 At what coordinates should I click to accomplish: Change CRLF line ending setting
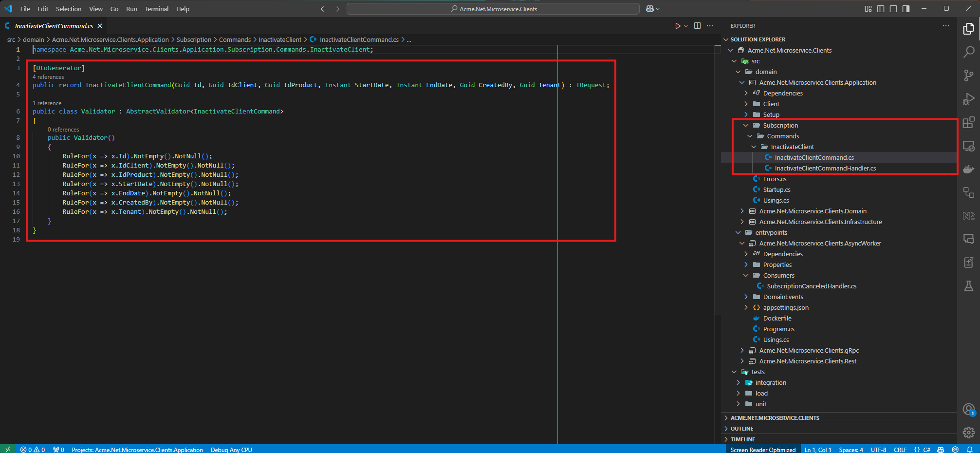(x=900, y=449)
